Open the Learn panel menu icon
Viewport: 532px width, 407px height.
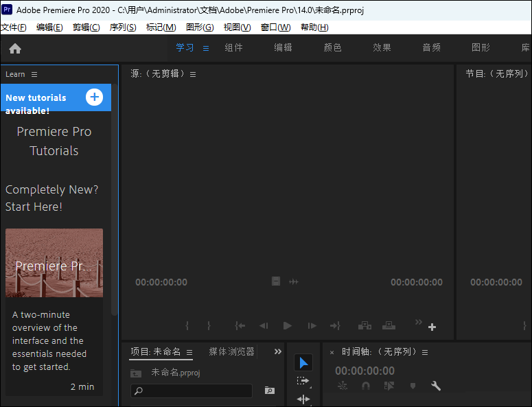(x=34, y=74)
